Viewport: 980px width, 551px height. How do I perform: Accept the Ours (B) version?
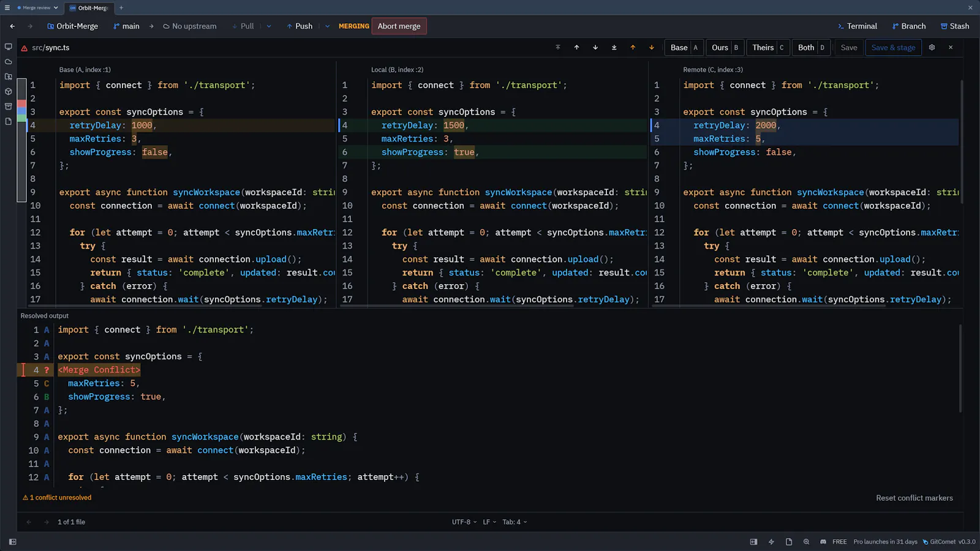click(725, 48)
